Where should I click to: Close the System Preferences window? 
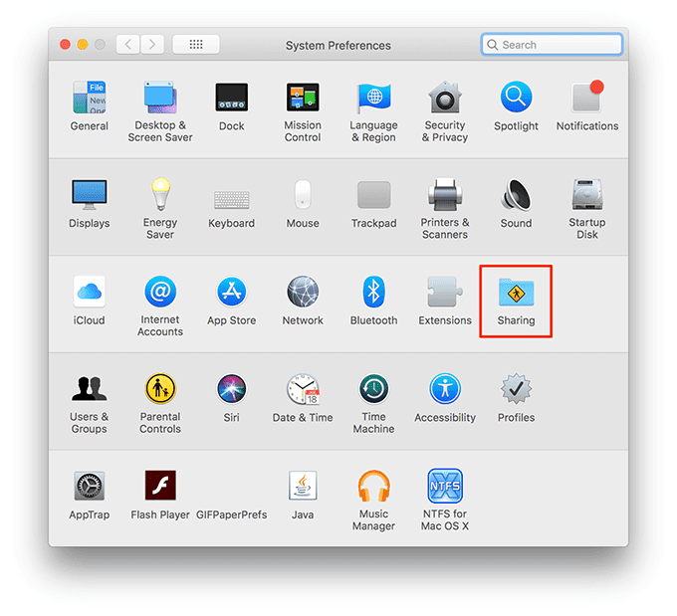(x=65, y=44)
